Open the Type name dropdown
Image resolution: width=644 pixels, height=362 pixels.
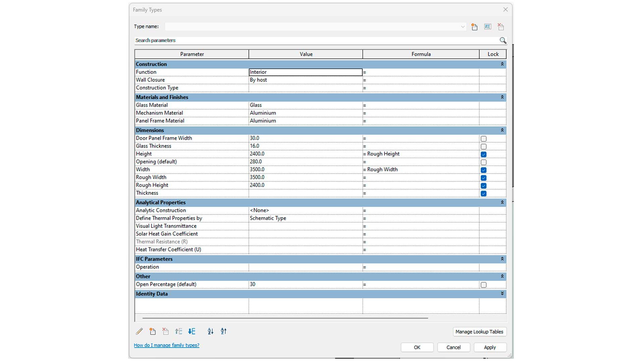463,27
